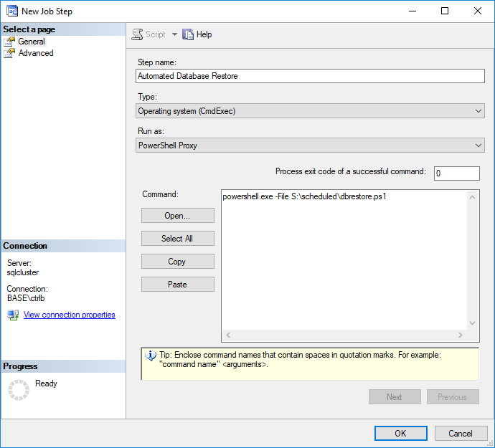Open the Help icon in toolbar
The image size is (495, 448).
pyautogui.click(x=188, y=34)
